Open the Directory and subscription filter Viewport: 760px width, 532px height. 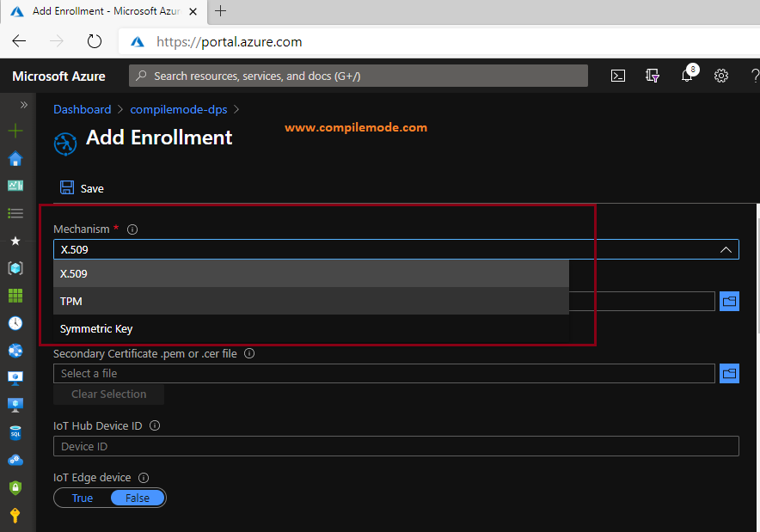pyautogui.click(x=652, y=76)
